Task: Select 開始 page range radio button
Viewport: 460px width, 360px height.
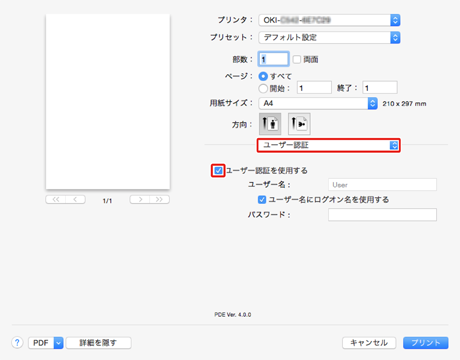Action: tap(263, 88)
